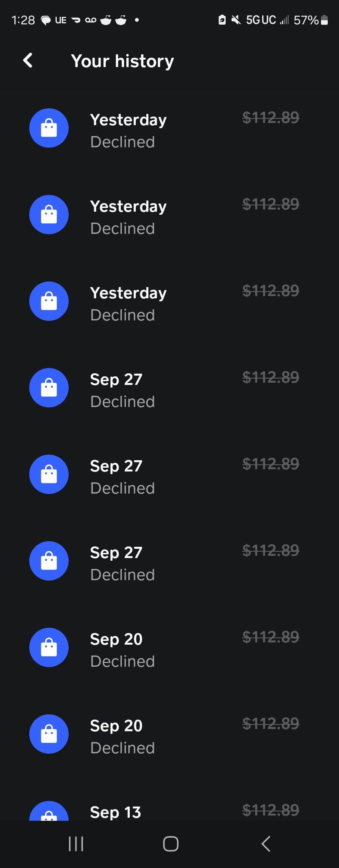Tap shopping bag icon of third Yesterday transaction
This screenshot has width=339, height=868.
click(49, 301)
